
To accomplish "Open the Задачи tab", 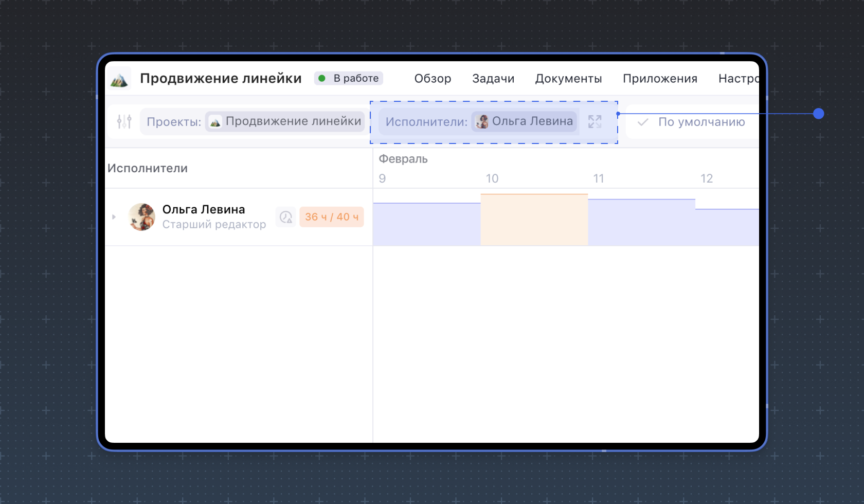I will pos(493,79).
